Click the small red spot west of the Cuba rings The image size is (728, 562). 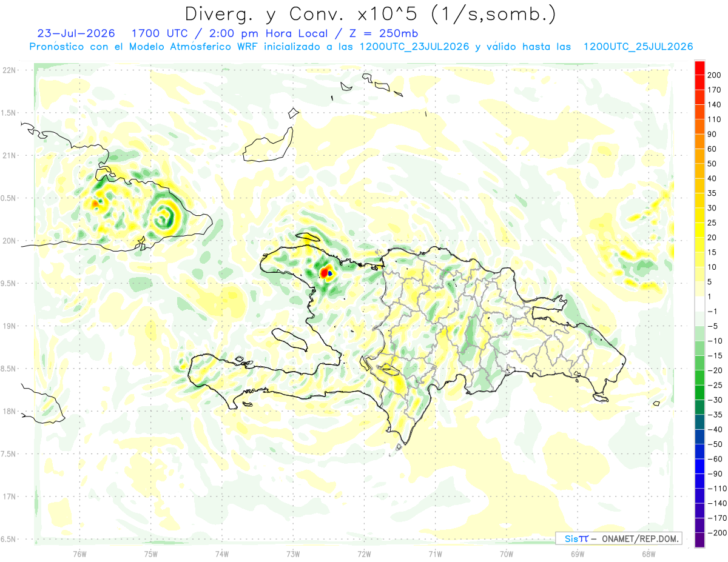95,203
